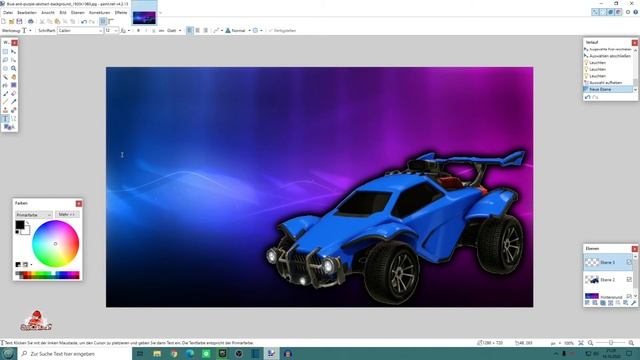Select the Clone Stamp tool
Image resolution: width=640 pixels, height=360 pixels.
click(x=5, y=110)
